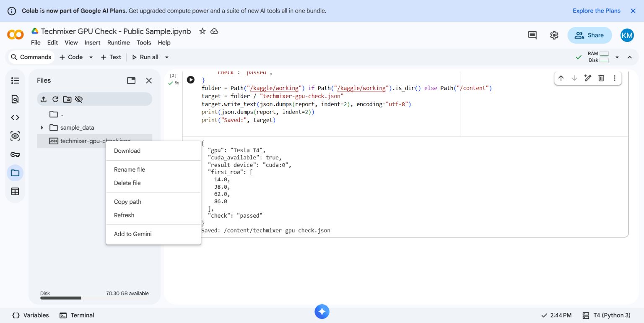644x323 pixels.
Task: Select the sample_data folder row
Action: [x=95, y=128]
